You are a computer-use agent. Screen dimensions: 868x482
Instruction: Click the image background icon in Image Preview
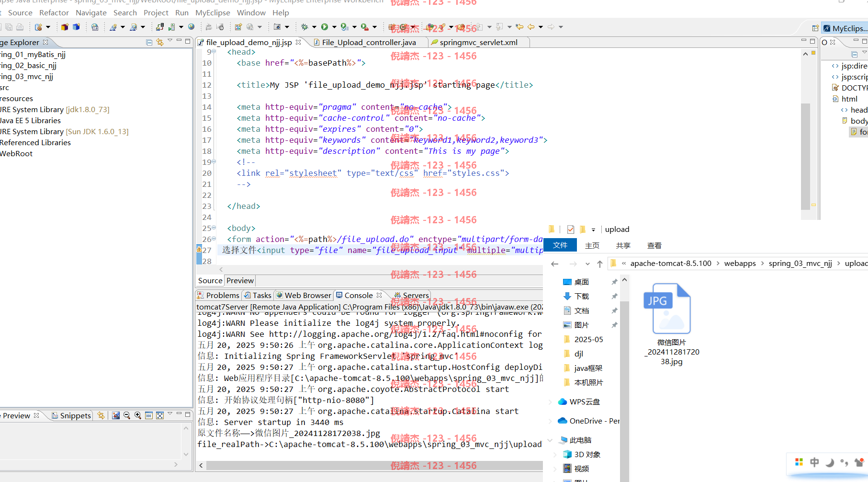click(x=116, y=415)
